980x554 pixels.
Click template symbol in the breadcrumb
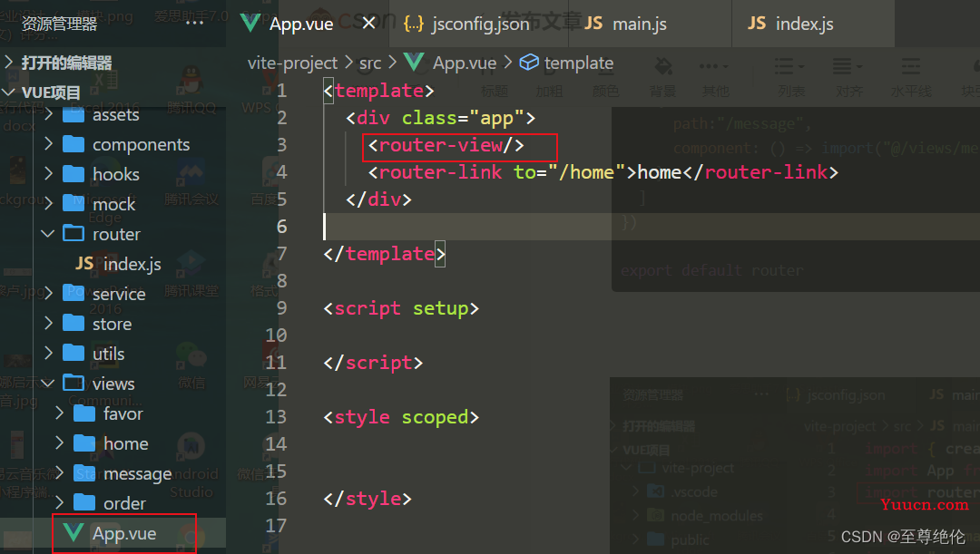579,63
